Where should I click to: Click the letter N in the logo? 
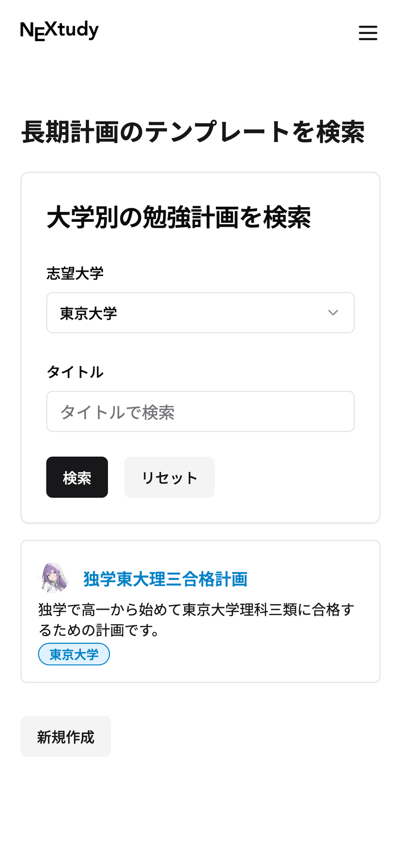[x=27, y=31]
